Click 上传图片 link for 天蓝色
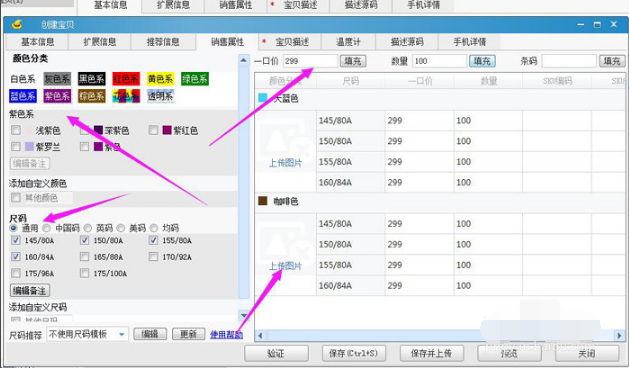Screen dimensions: 629x368 click(285, 163)
